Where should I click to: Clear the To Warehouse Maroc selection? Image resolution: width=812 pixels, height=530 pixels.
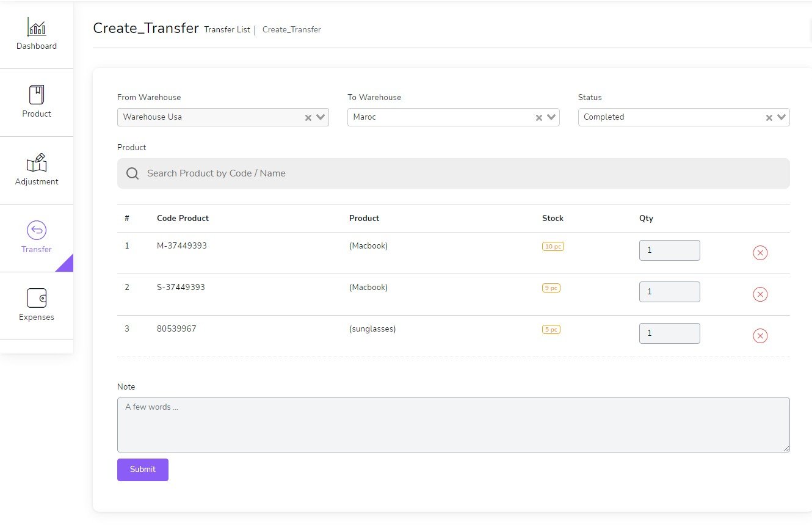[x=539, y=118]
